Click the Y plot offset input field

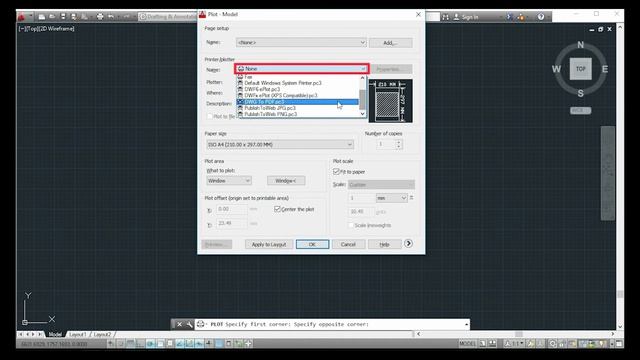click(x=231, y=223)
